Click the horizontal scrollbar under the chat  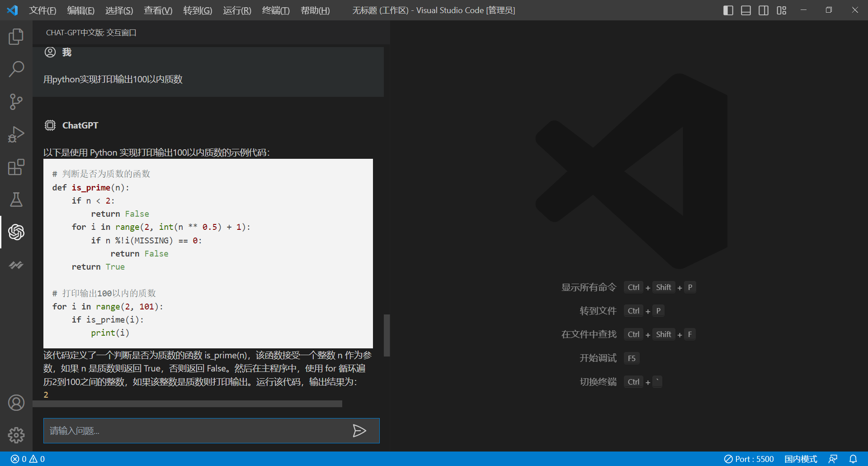click(x=187, y=404)
